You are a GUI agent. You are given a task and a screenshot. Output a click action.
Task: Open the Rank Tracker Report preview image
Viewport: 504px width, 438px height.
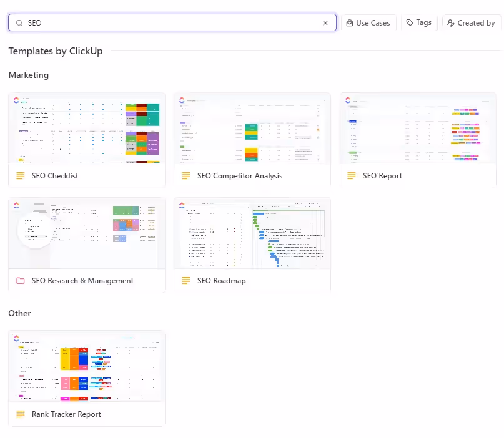(87, 366)
